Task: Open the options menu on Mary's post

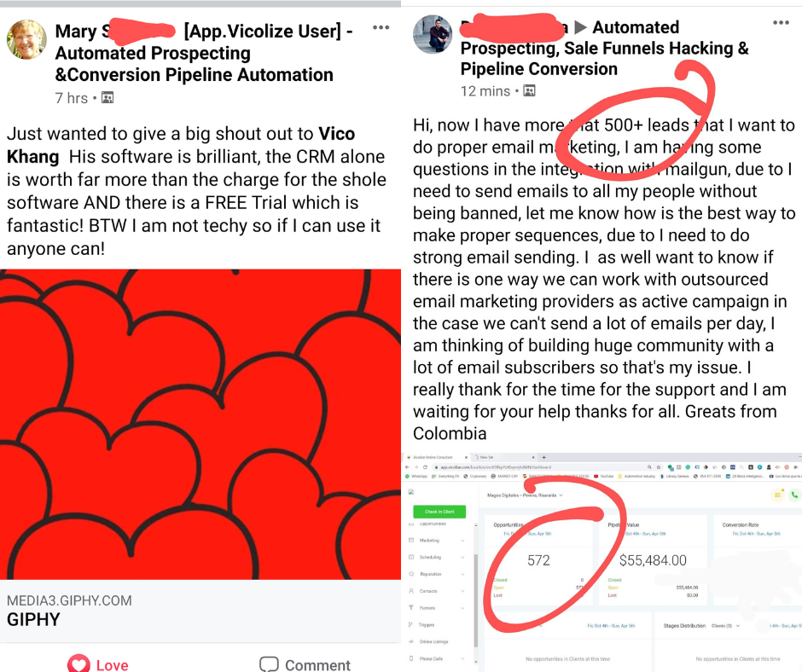Action: point(381,27)
